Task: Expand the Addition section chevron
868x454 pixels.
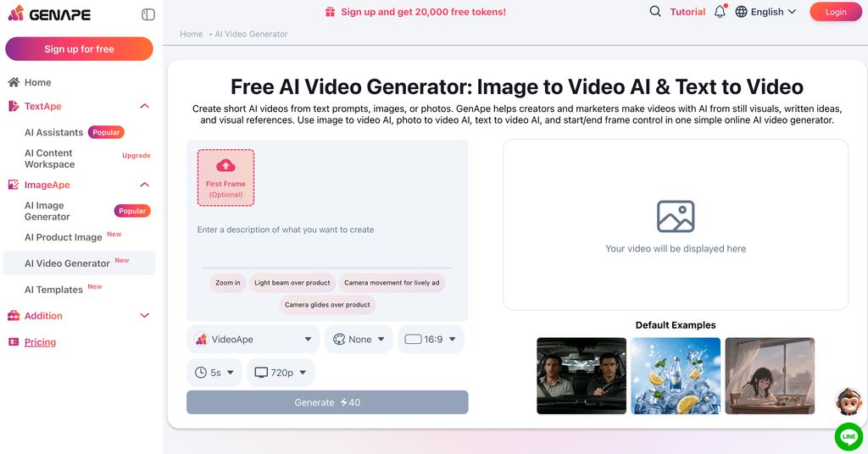Action: [144, 316]
